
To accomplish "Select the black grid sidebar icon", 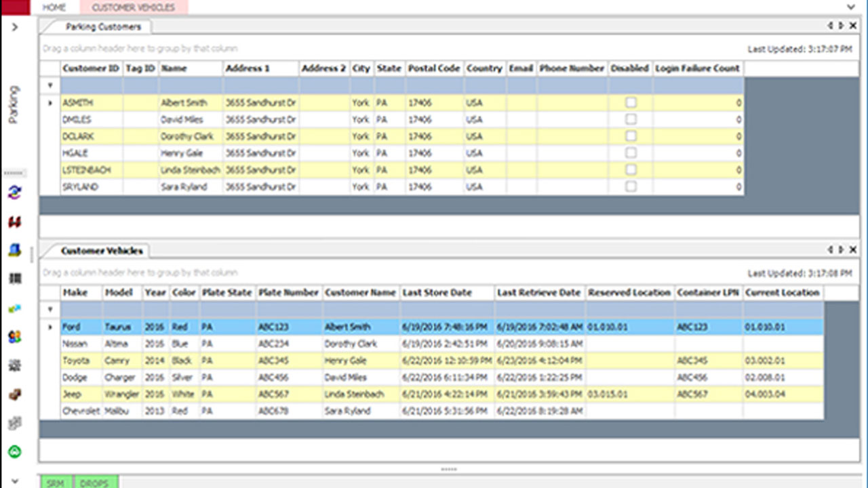I will tap(14, 279).
